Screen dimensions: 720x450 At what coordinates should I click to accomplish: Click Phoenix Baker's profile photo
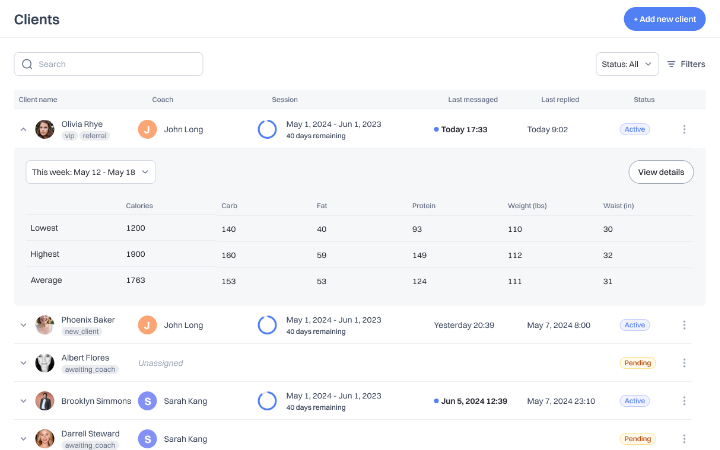click(x=45, y=325)
